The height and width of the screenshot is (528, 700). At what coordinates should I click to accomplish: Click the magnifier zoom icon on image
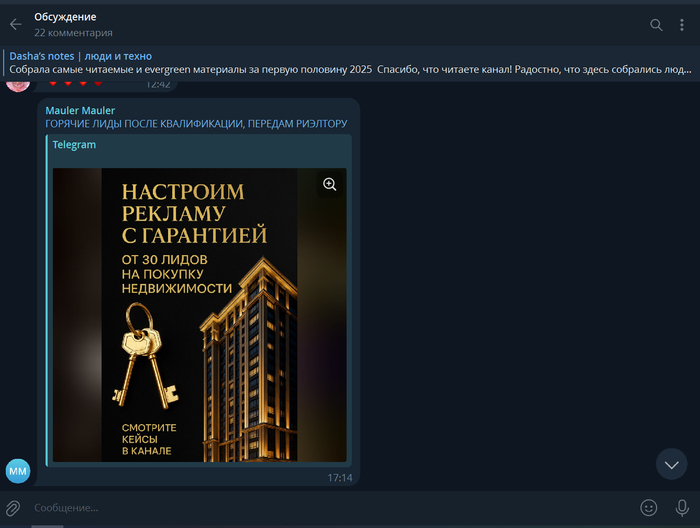[330, 184]
